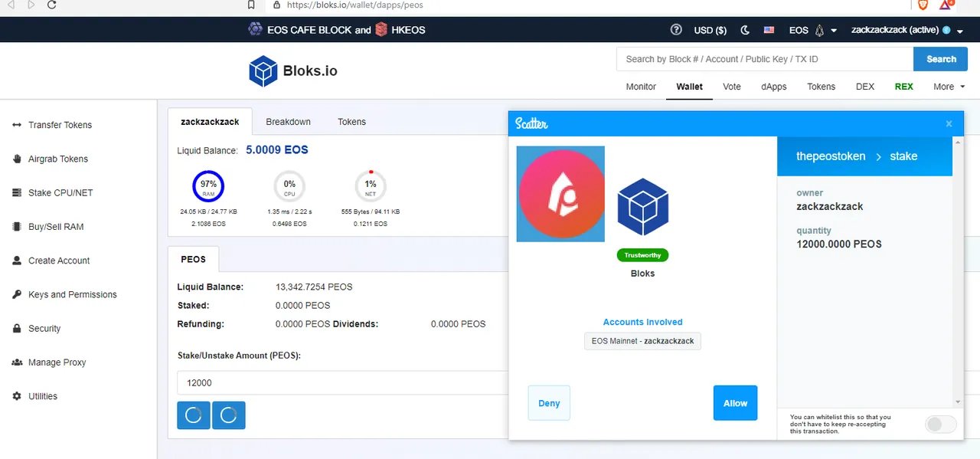
Task: Click Scatter panel scrollbar down arrow
Action: (957, 402)
